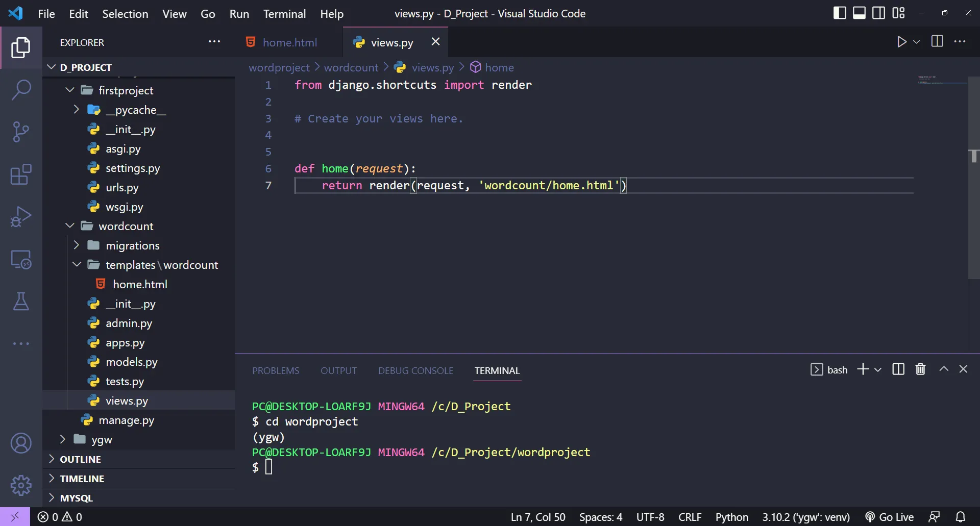Image resolution: width=980 pixels, height=526 pixels.
Task: Open the Extensions view
Action: point(21,174)
